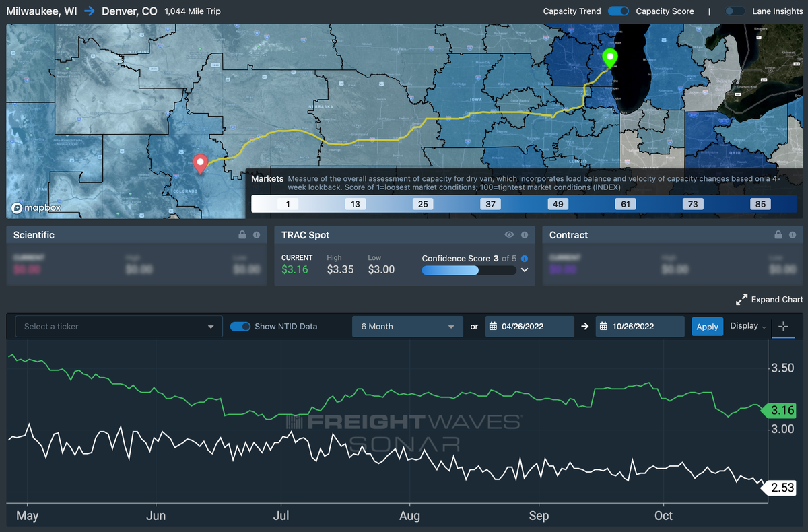Click the "Lane Insights" label
The image size is (808, 532).
point(777,11)
